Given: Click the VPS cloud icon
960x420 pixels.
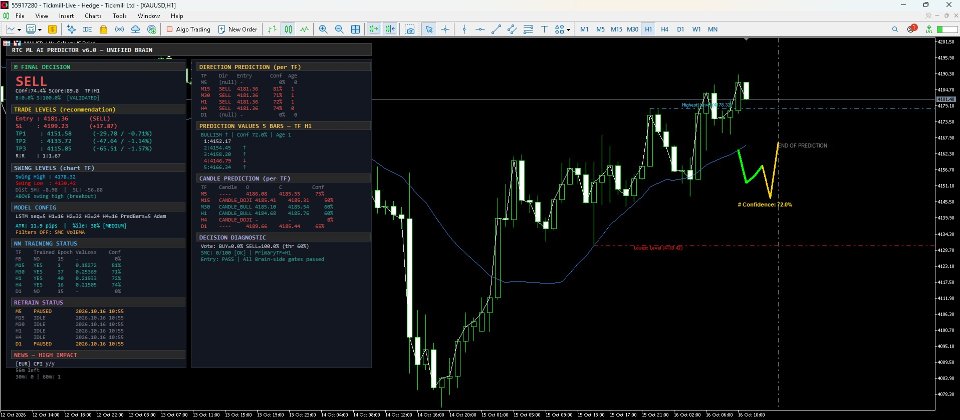Looking at the screenshot, I should 135,29.
